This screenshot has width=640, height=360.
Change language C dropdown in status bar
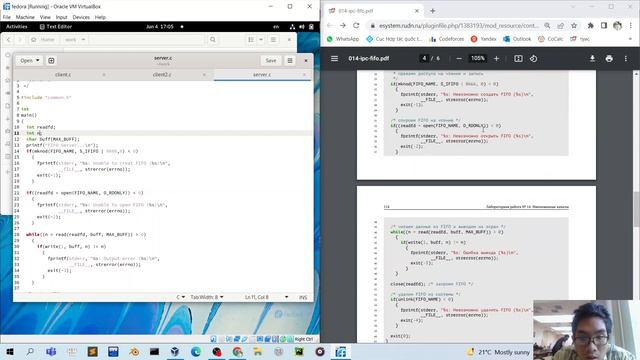(180, 297)
